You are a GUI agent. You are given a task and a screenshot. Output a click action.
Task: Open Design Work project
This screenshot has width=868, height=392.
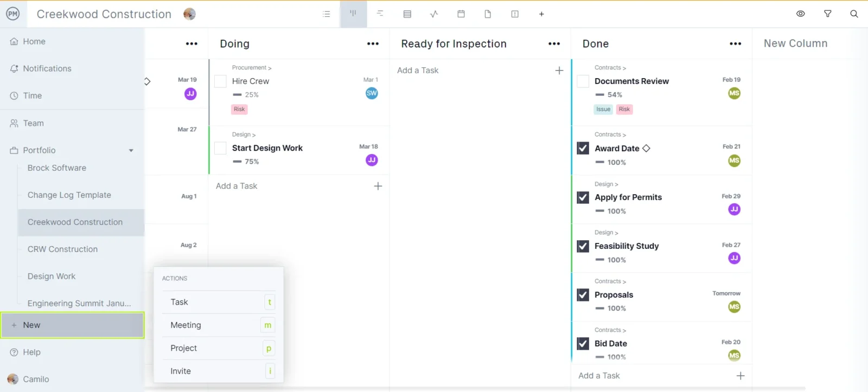[52, 277]
